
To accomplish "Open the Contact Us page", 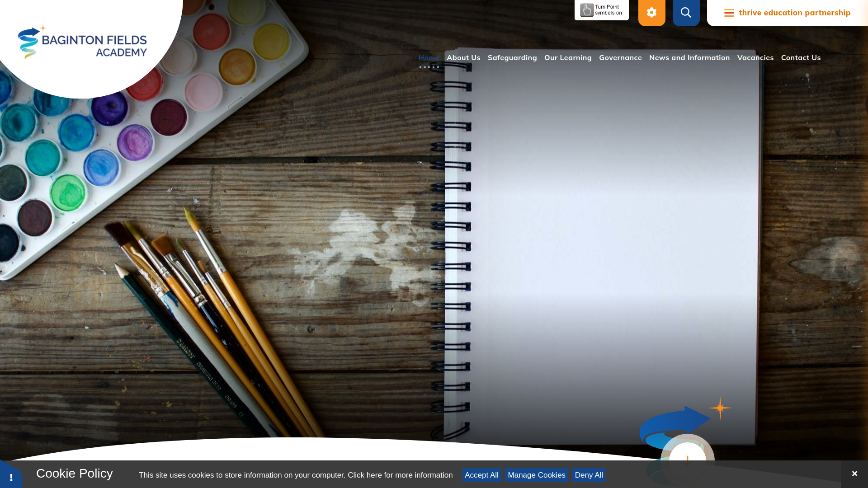I will coord(801,58).
